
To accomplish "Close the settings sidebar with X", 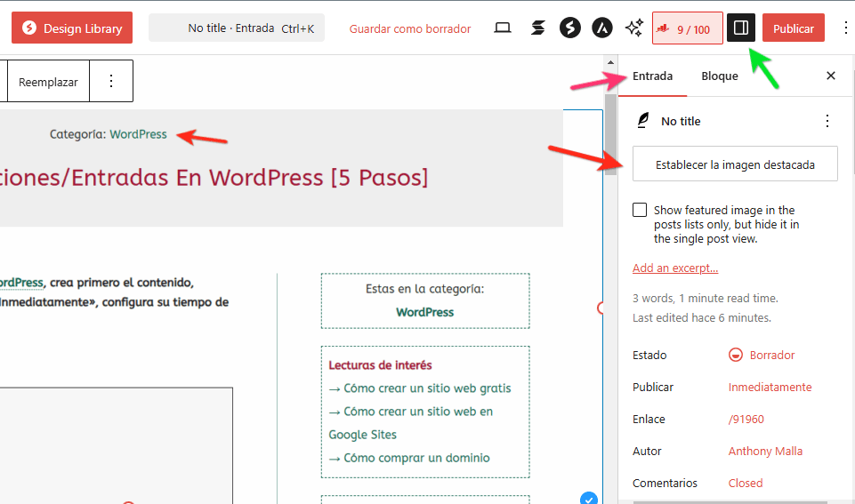I will tap(830, 76).
